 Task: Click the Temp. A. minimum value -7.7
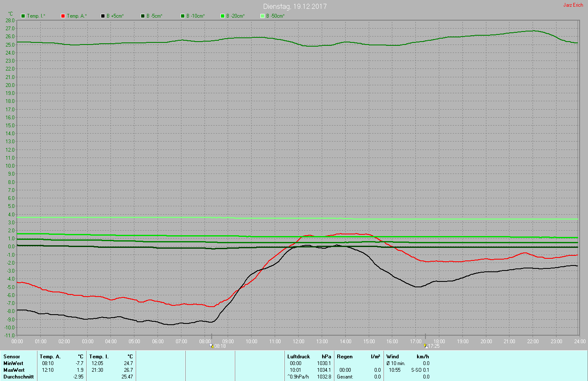79,363
